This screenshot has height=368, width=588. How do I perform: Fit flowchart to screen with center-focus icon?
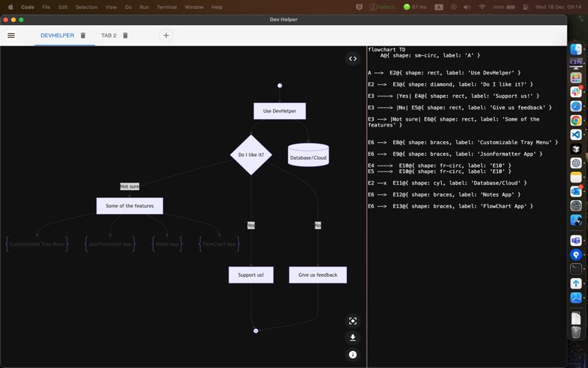point(353,321)
